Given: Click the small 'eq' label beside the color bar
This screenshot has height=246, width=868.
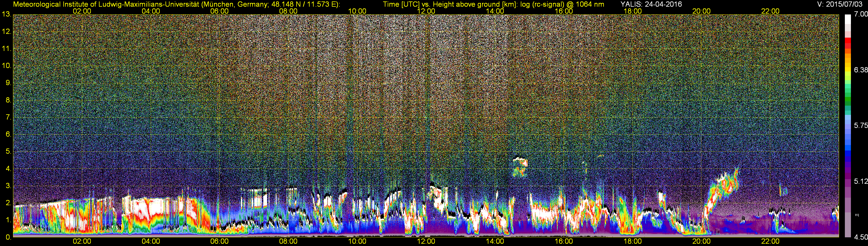Looking at the screenshot, I should tap(857, 215).
